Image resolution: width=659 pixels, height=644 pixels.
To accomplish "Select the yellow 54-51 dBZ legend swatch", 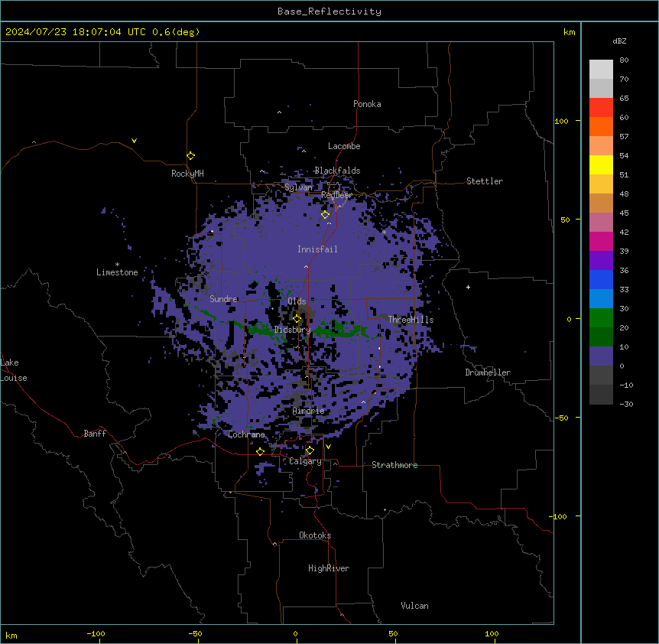I will [601, 164].
